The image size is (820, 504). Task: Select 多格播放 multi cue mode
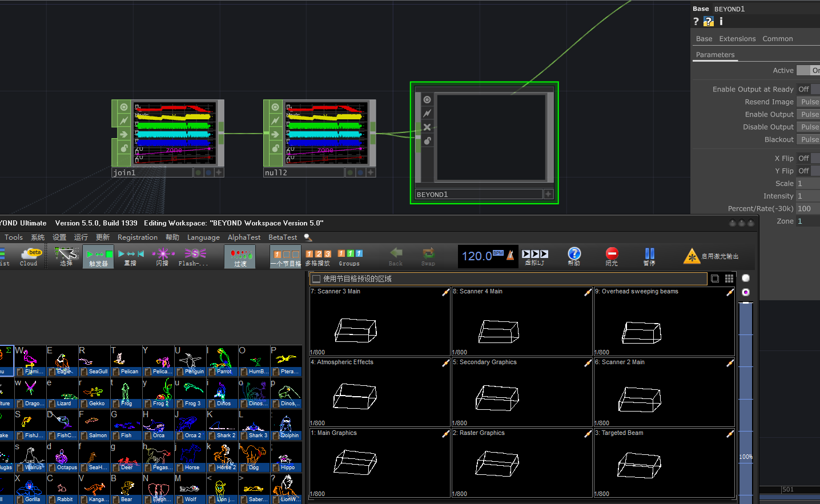tap(318, 257)
